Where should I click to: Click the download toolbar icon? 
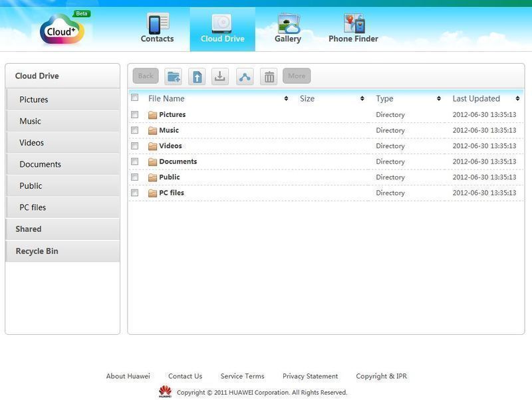coord(220,76)
